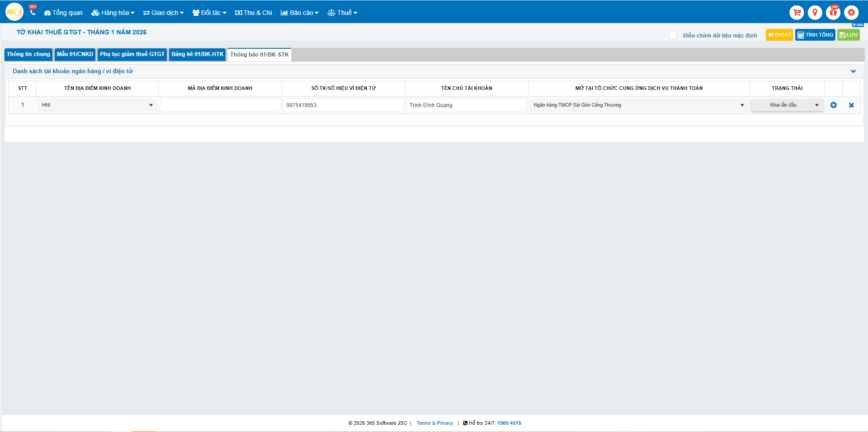Screen dimensions: 868x432
Task: Click the LƯU save button
Action: (x=848, y=35)
